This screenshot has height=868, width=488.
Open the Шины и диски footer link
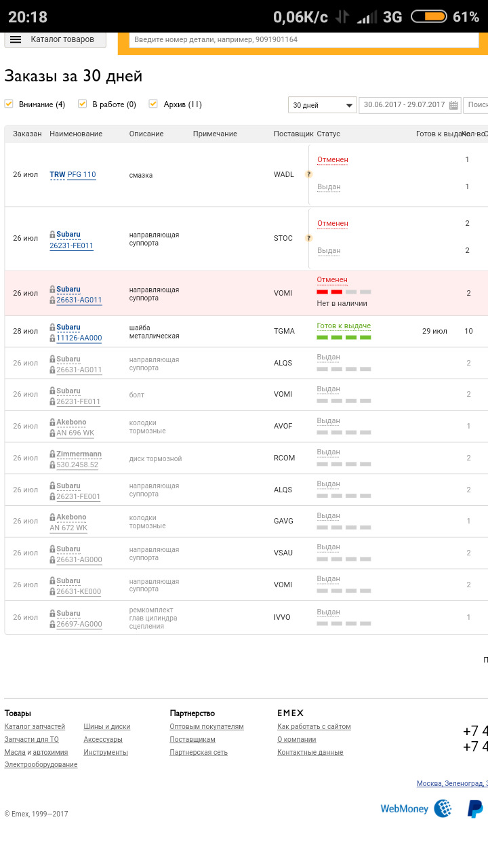106,727
